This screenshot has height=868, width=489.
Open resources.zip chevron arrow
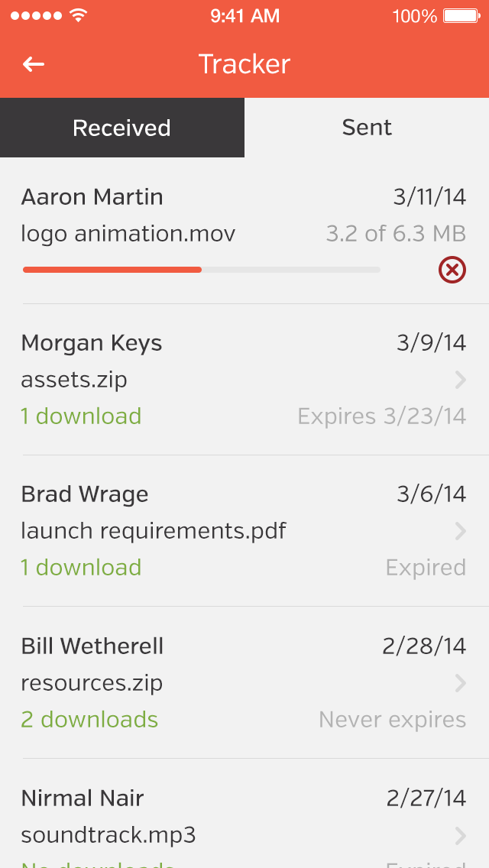point(460,683)
